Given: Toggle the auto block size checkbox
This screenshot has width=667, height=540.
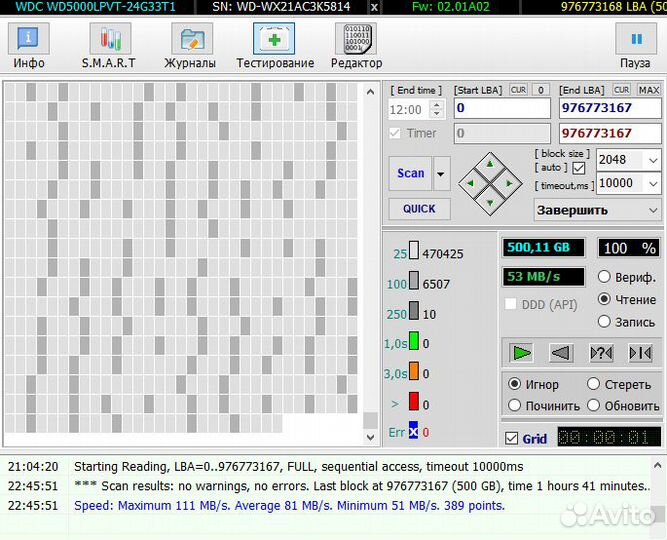Looking at the screenshot, I should [579, 168].
